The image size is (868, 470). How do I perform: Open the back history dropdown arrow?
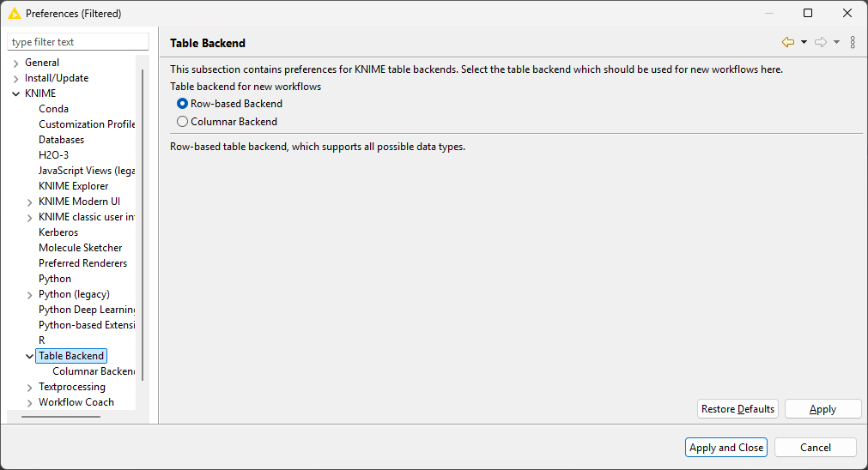804,42
